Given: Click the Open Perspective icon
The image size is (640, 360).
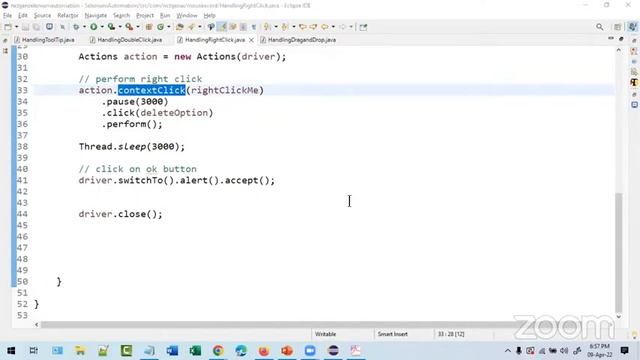Looking at the screenshot, I should (618, 27).
